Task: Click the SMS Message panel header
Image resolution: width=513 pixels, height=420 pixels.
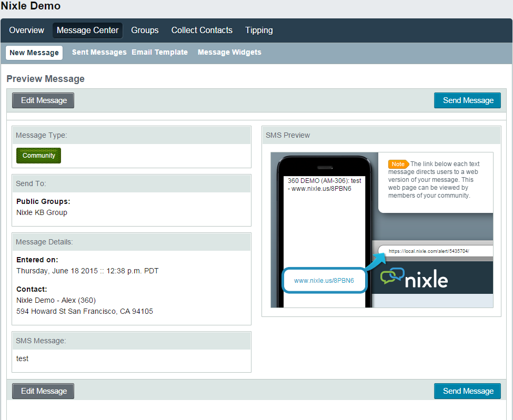Action: (132, 341)
